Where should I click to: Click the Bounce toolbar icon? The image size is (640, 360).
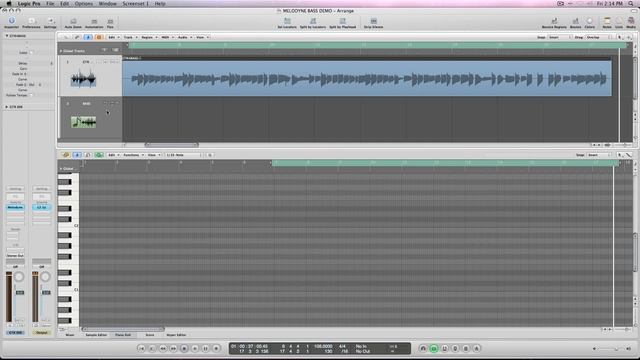[x=576, y=22]
